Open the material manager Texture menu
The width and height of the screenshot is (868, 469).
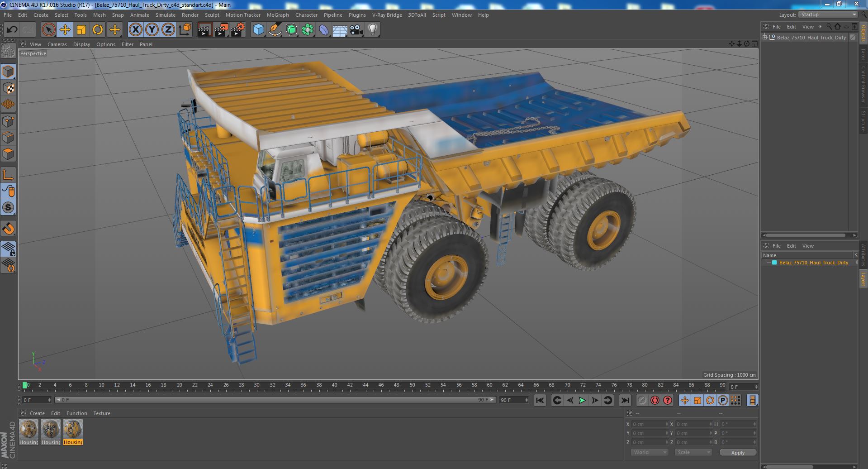tap(102, 413)
